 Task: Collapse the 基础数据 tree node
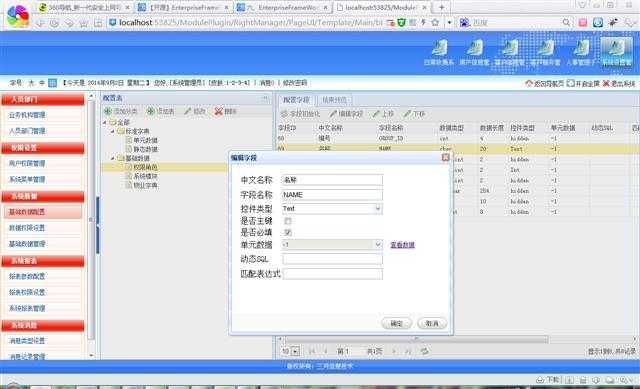click(x=113, y=158)
